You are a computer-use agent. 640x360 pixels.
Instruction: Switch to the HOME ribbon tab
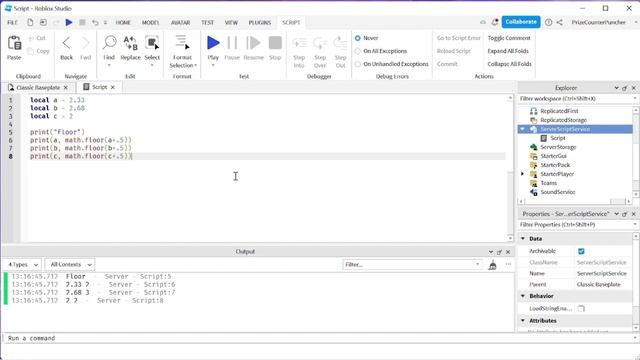(123, 22)
